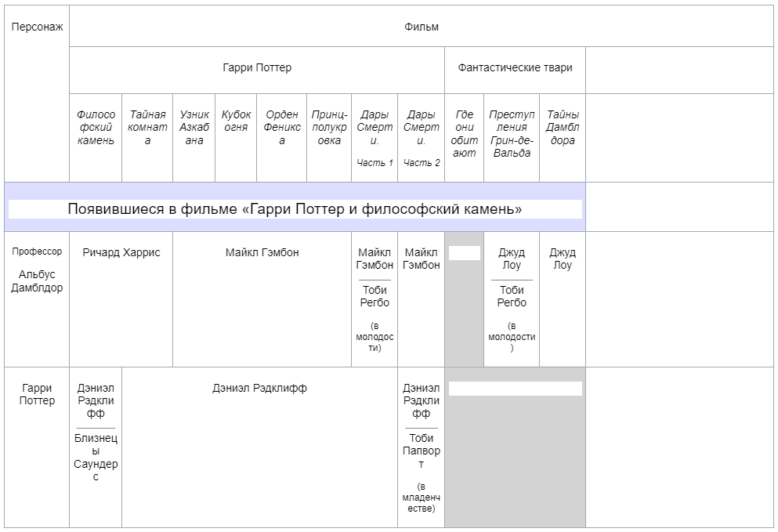Select the "Дары Смерти. Часть 2" header
This screenshot has width=778, height=532.
422,138
